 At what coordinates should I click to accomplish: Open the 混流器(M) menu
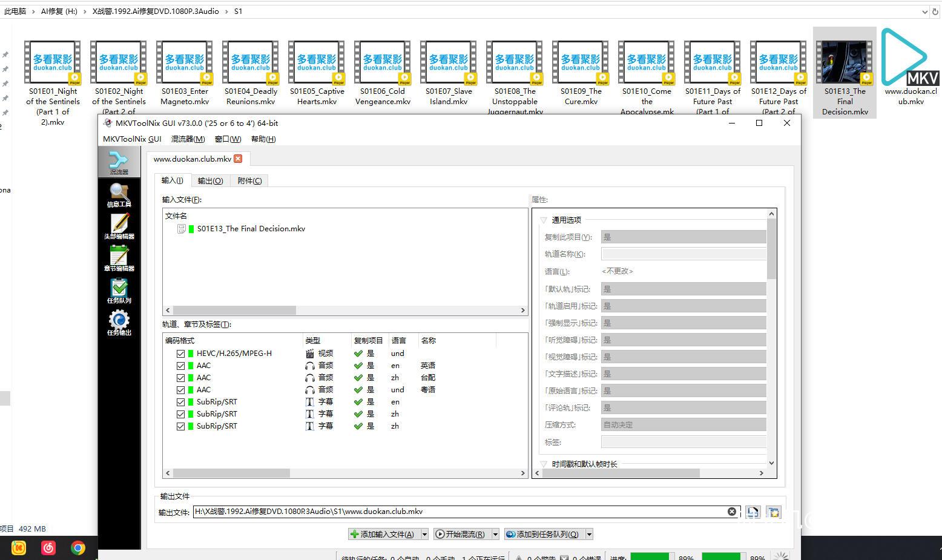click(188, 139)
